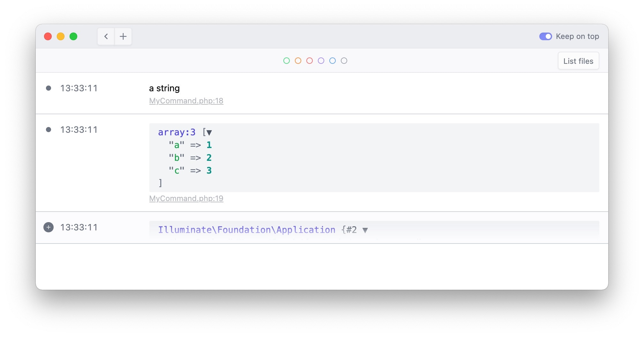Select the purple color filter circle

click(321, 61)
